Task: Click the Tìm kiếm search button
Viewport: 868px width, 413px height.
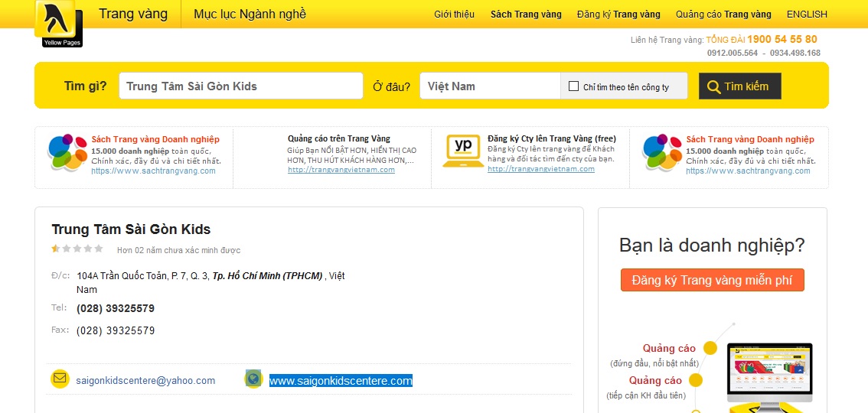Action: tap(739, 86)
